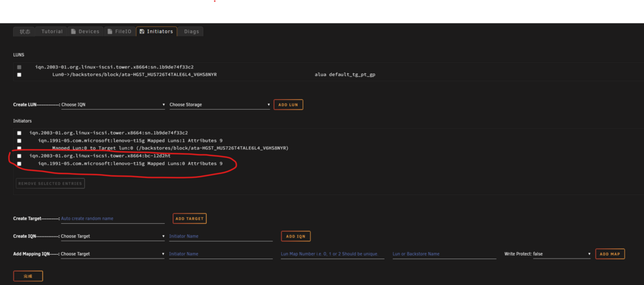Click the ADD MAP button
This screenshot has width=644, height=285.
[x=610, y=254]
